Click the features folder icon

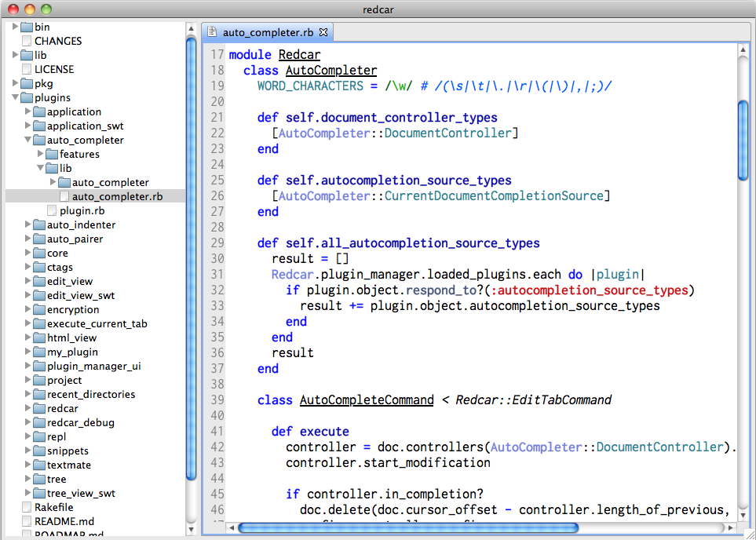[52, 155]
